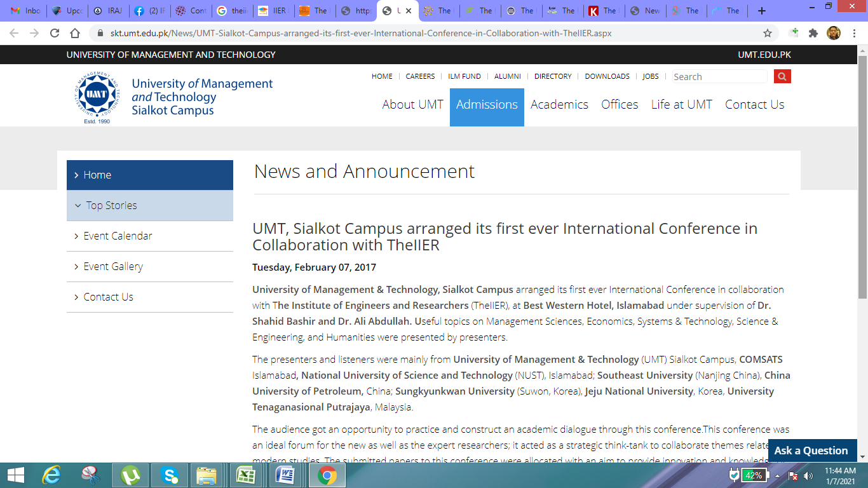Expand Event Gallery in the sidebar

(x=150, y=266)
